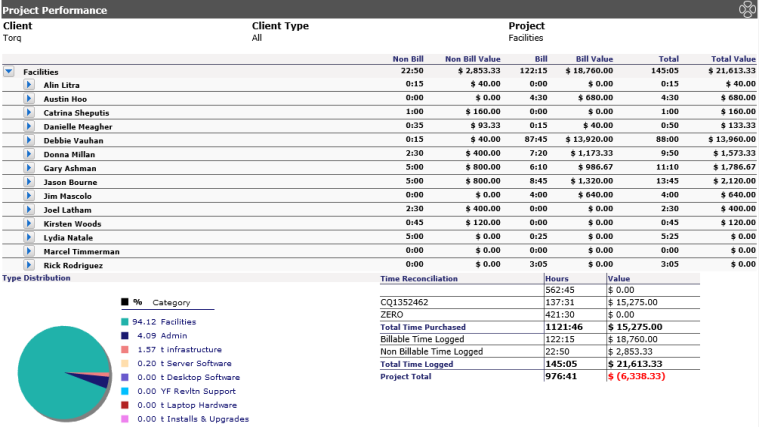This screenshot has height=427, width=759.
Task: Collapse the Facilities group row
Action: pos(8,72)
